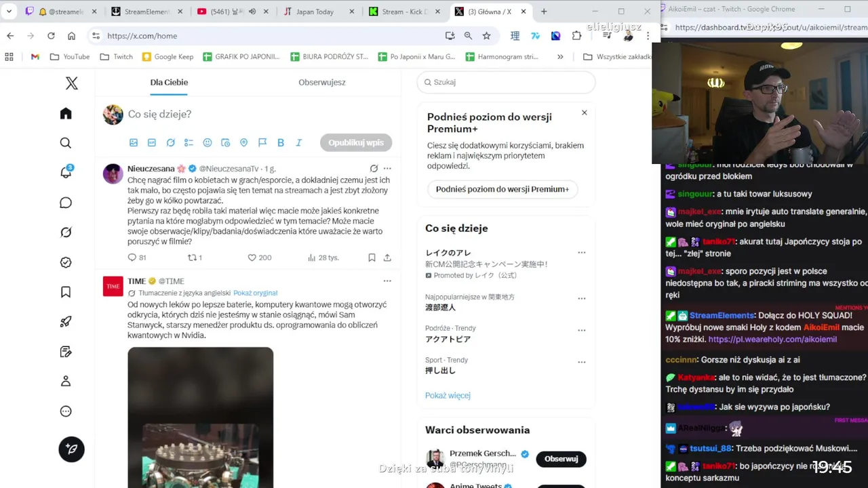Screen dimensions: 868x488
Task: Click Opublikuj wpis button
Action: coord(356,143)
